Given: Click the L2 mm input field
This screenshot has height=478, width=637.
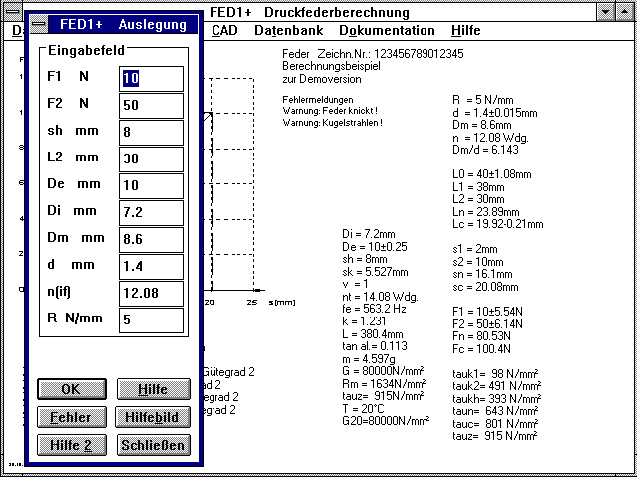Looking at the screenshot, I should pos(151,159).
